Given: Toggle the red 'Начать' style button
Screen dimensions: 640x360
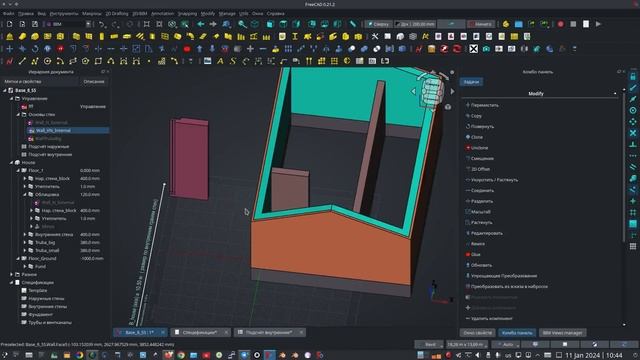Looking at the screenshot, I should [x=481, y=24].
